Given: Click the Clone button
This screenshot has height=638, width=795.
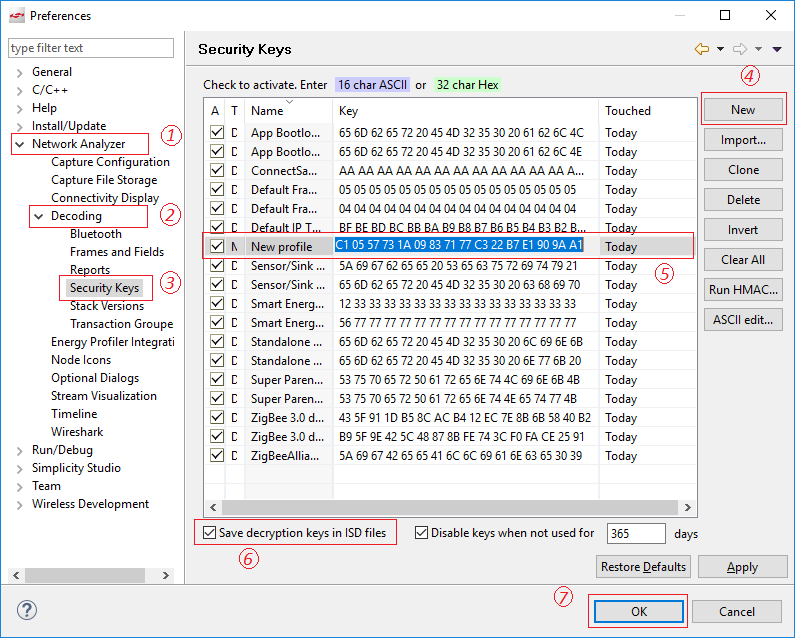Looking at the screenshot, I should [x=743, y=169].
